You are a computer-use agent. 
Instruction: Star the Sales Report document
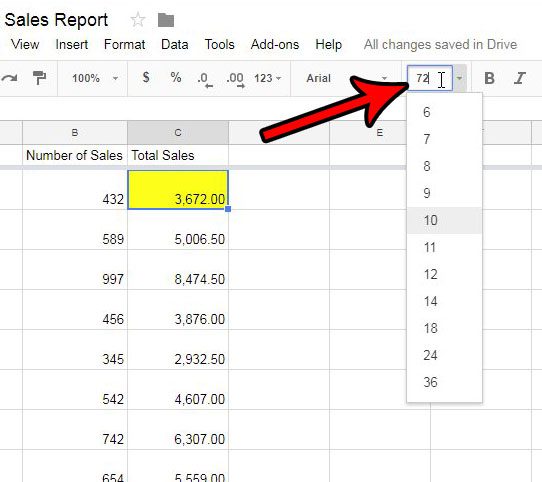[x=138, y=20]
